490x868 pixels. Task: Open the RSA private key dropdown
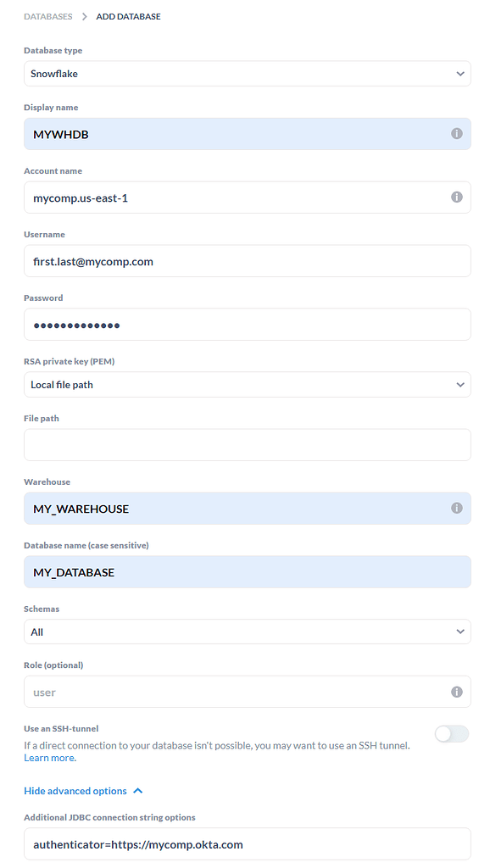click(246, 384)
